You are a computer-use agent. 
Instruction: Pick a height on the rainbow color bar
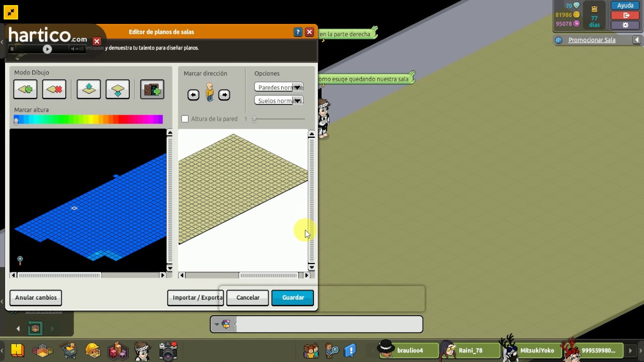[x=88, y=119]
